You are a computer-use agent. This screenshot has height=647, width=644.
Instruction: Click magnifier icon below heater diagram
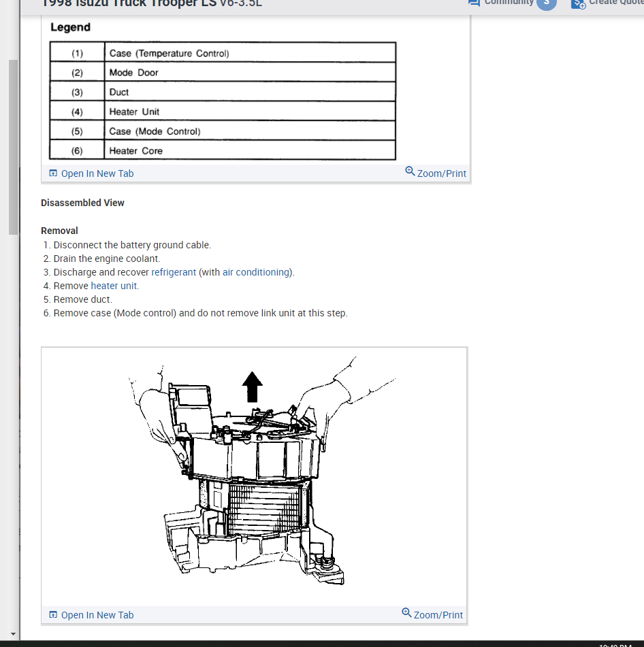click(x=406, y=612)
